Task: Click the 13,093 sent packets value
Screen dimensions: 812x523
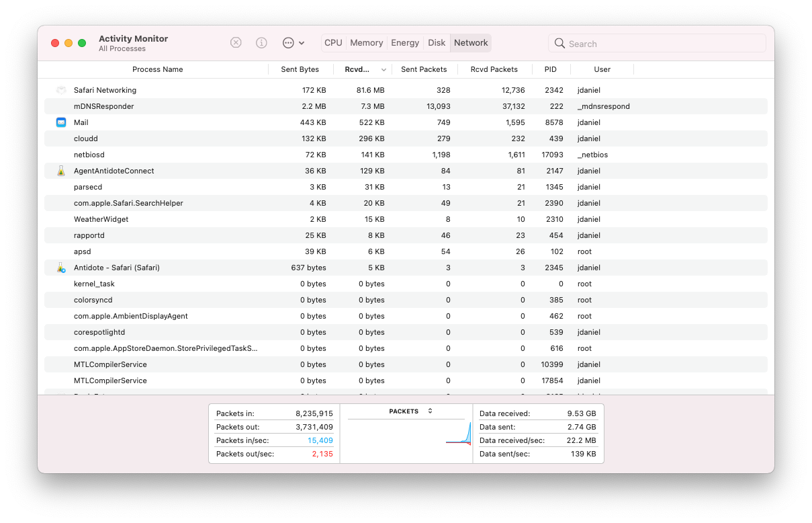Action: coord(438,106)
